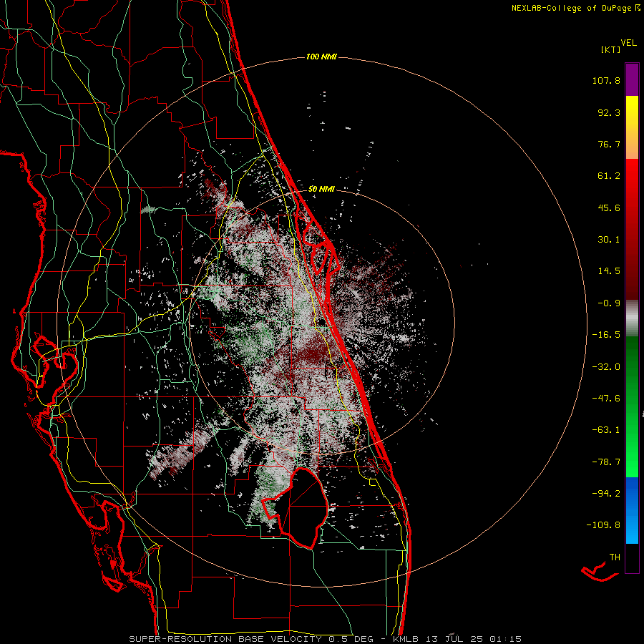Pick the purple segment of velocity color bar
This screenshot has height=644, width=644.
(632, 79)
